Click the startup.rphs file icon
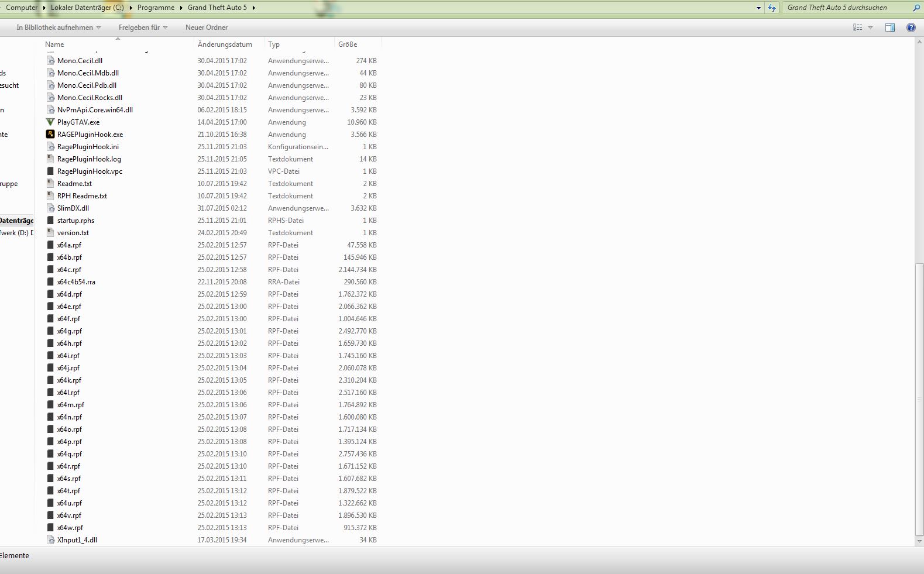924x574 pixels. click(x=50, y=221)
